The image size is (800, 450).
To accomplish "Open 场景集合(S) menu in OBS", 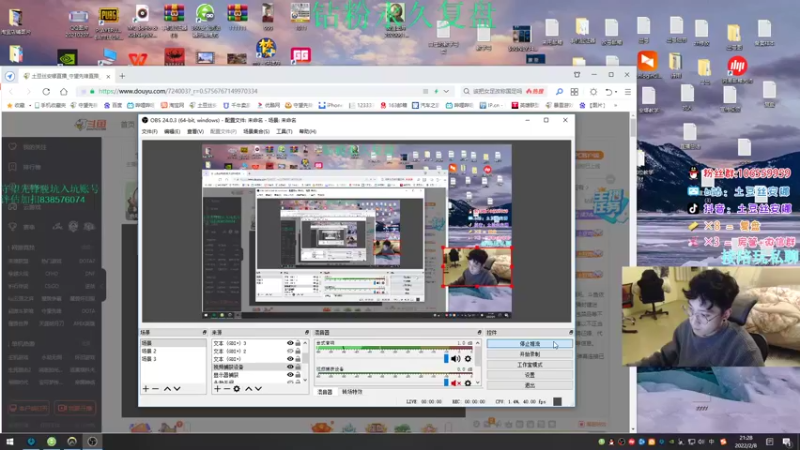I will [x=256, y=132].
